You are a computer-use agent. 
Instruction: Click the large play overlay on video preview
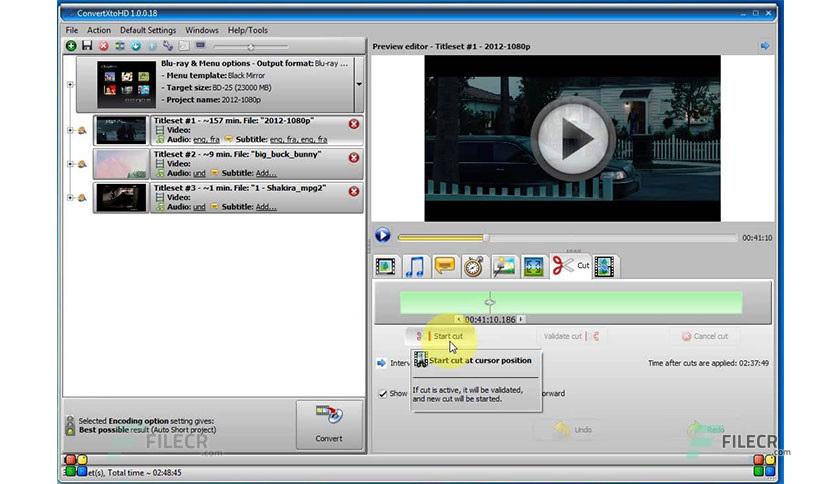tap(573, 139)
